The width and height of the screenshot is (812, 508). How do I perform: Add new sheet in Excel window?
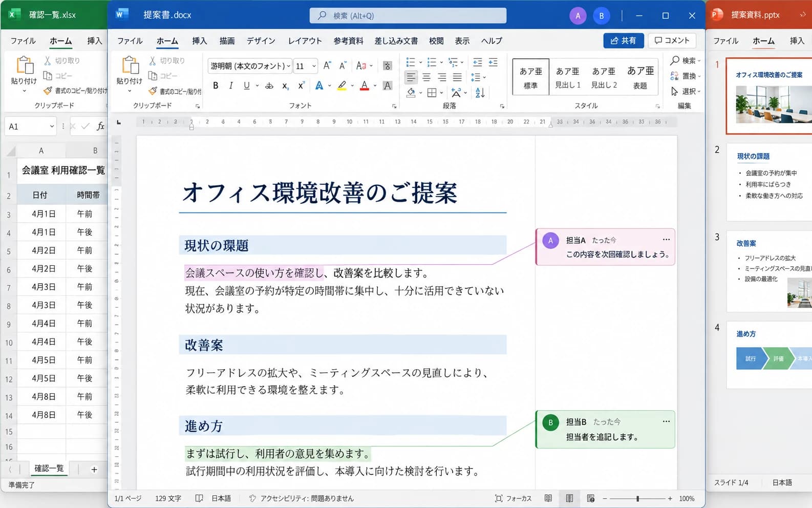click(94, 470)
